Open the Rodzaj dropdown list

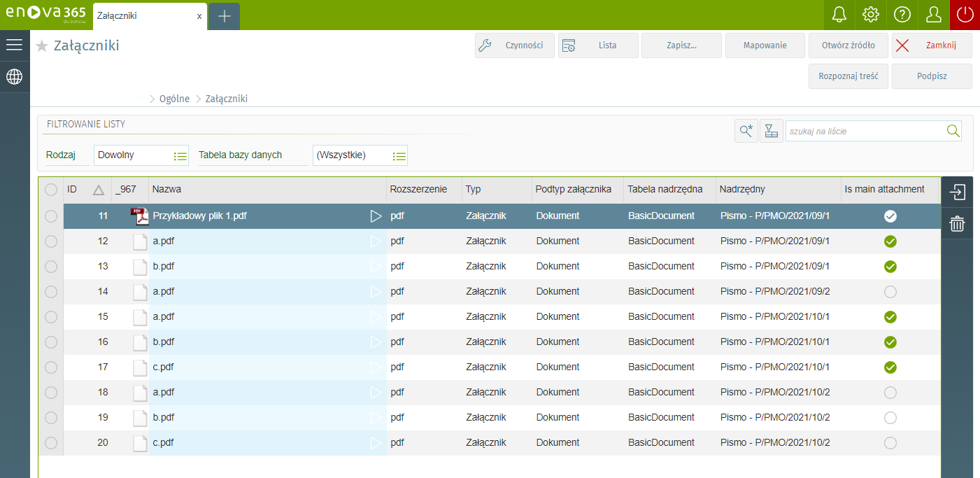(x=180, y=155)
